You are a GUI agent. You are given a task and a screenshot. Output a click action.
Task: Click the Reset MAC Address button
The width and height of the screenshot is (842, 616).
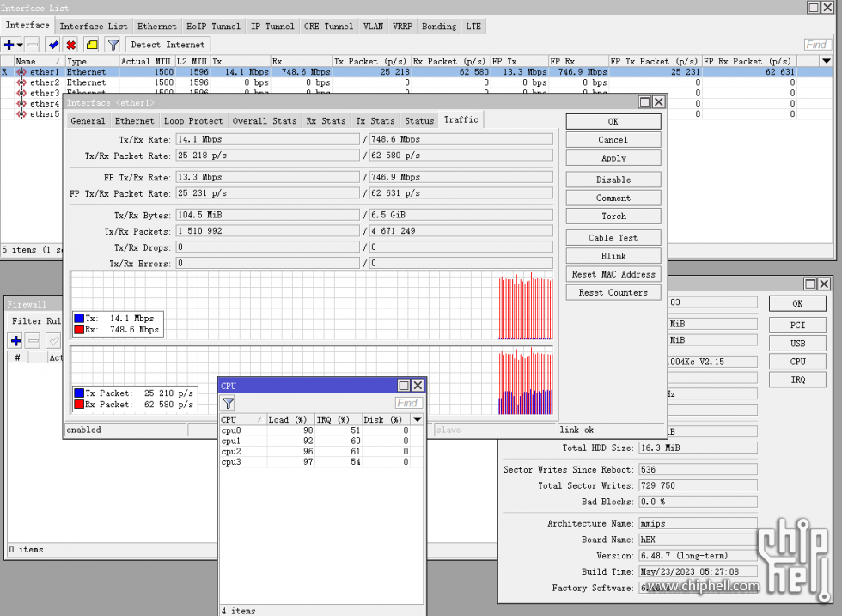pos(613,274)
